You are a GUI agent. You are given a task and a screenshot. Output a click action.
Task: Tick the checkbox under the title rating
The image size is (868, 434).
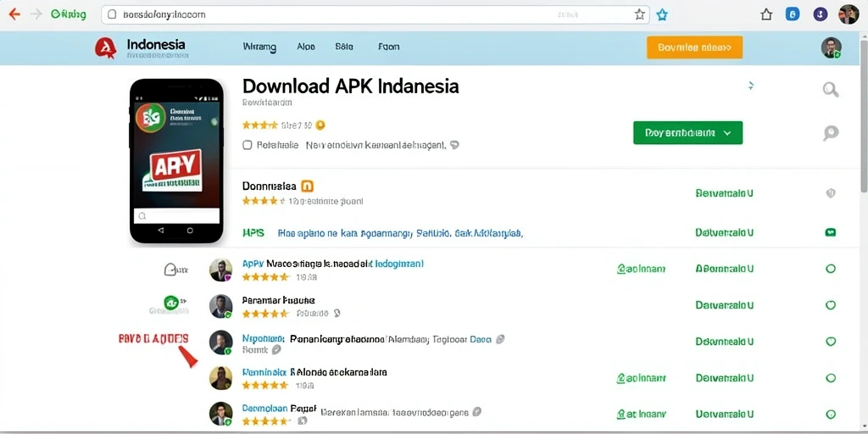pyautogui.click(x=248, y=145)
